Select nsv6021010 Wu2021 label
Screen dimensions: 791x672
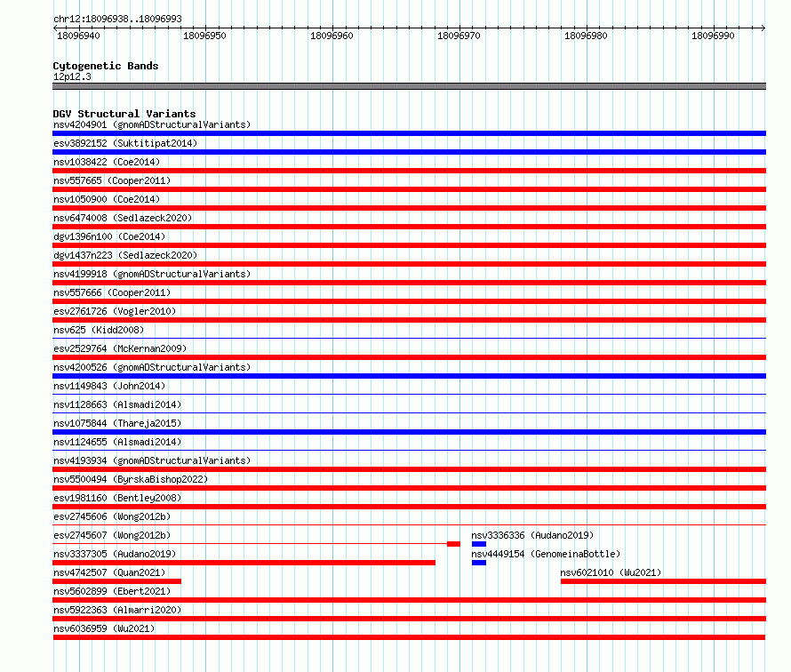point(611,572)
